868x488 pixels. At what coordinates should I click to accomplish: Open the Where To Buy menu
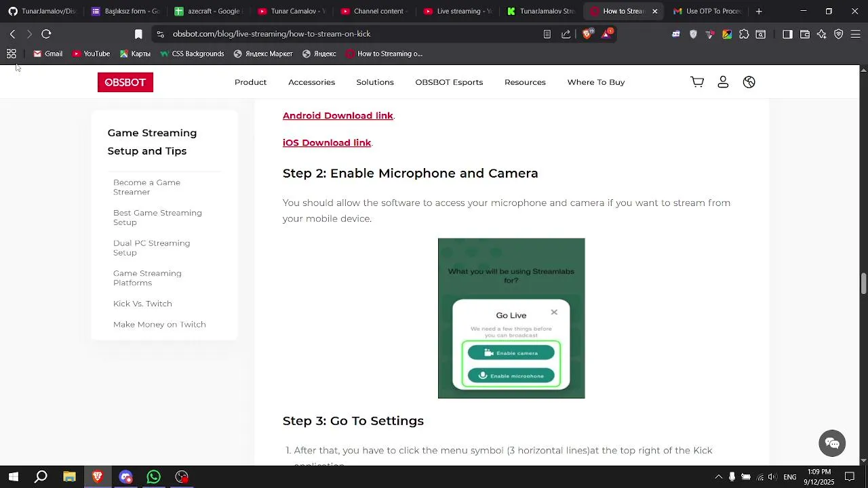[x=596, y=82]
